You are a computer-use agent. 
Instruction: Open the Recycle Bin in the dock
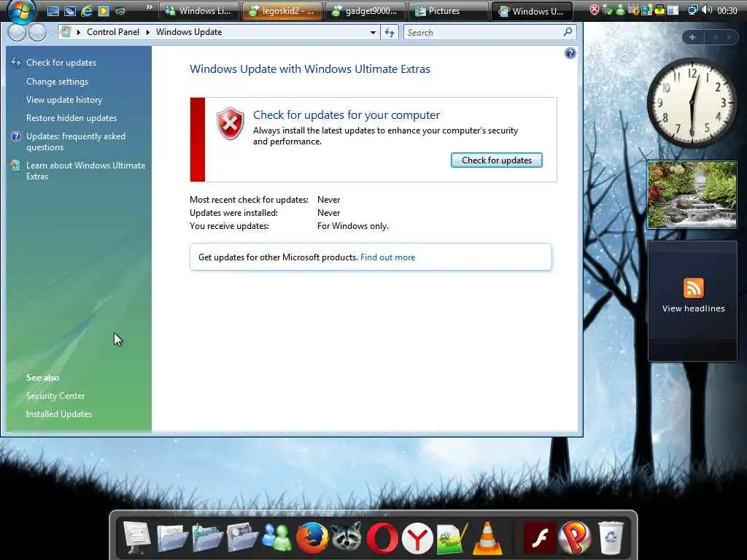(x=611, y=539)
